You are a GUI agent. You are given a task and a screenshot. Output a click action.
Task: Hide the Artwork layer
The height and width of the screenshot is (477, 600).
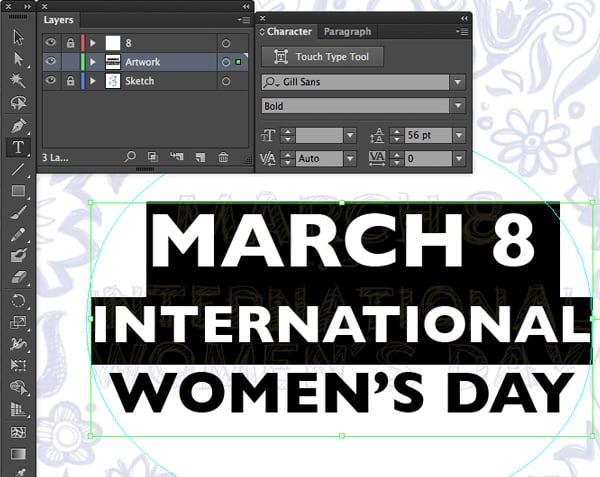click(51, 61)
